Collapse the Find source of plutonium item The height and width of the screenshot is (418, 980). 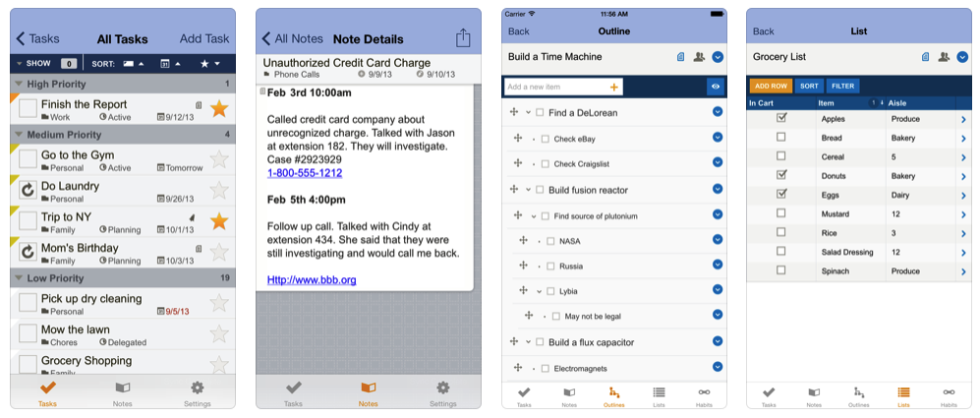(x=534, y=215)
